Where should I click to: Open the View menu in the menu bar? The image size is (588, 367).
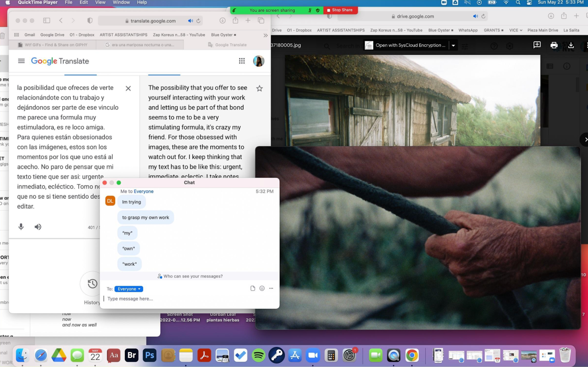100,3
